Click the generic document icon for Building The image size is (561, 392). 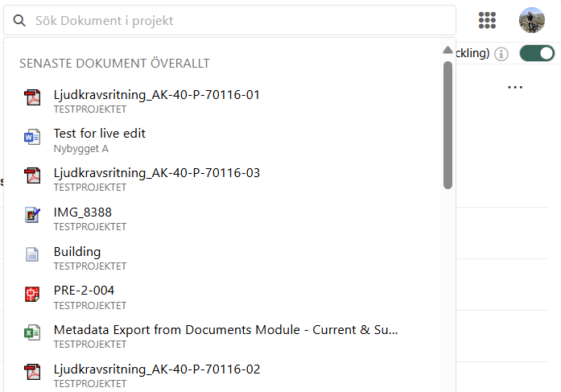tap(32, 254)
